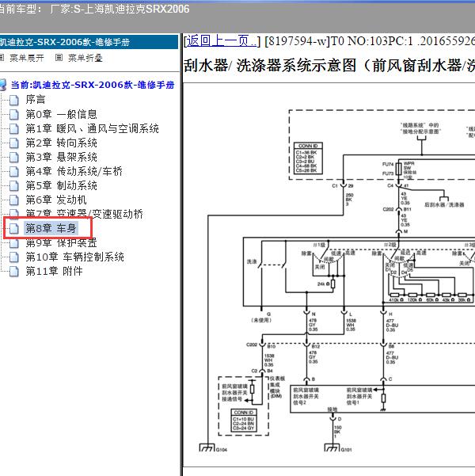Viewport: 475px width, 476px height.
Task: Open 第6章 发动机
Action: click(56, 200)
